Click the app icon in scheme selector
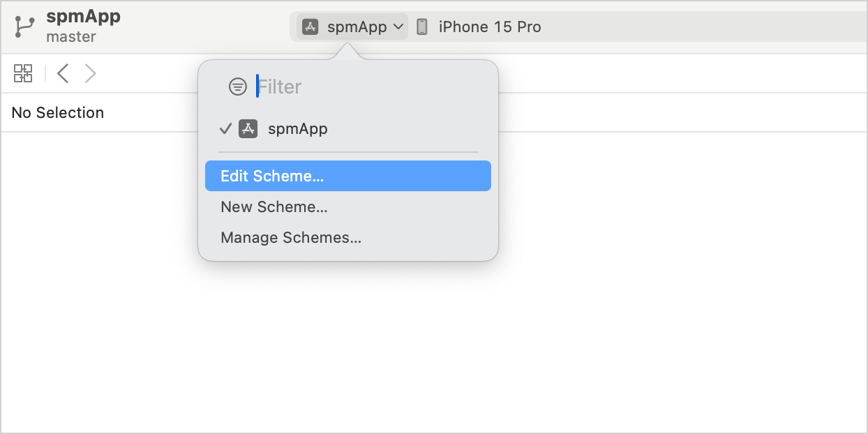This screenshot has width=868, height=434. pos(310,27)
